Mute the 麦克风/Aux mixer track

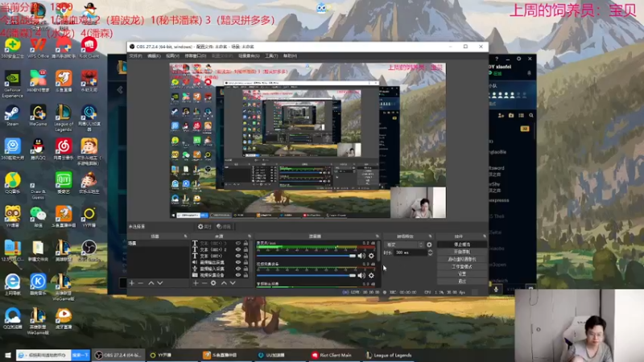pyautogui.click(x=361, y=256)
